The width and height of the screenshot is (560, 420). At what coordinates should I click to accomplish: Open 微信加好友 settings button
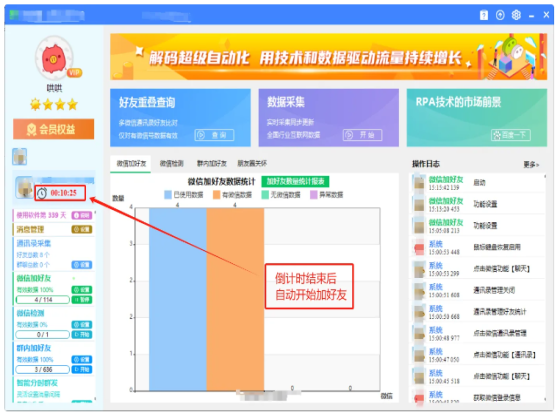[82, 289]
